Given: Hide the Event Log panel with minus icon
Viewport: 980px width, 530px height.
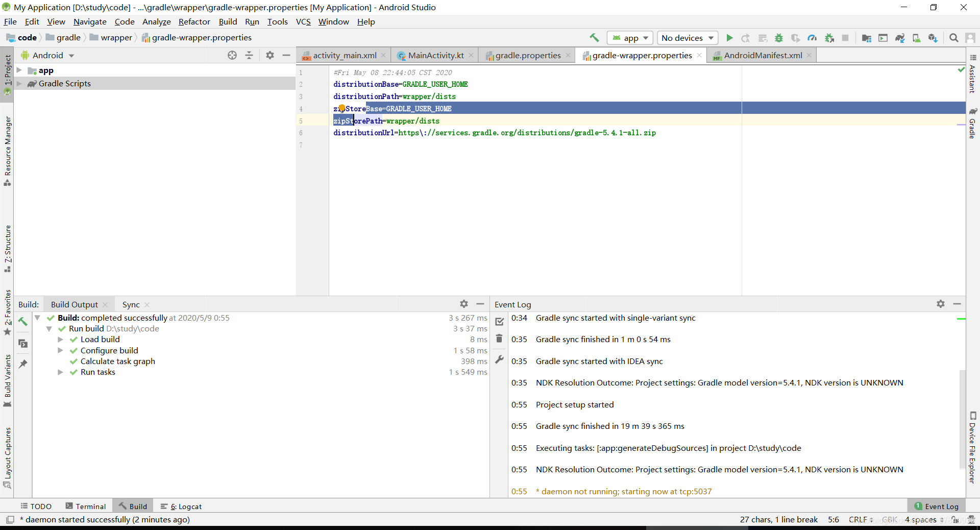Looking at the screenshot, I should (x=957, y=304).
